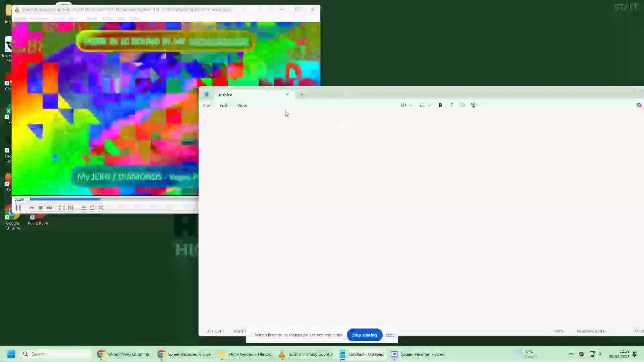Open the Untitled tab options chevron
This screenshot has height=362, width=644.
287,95
